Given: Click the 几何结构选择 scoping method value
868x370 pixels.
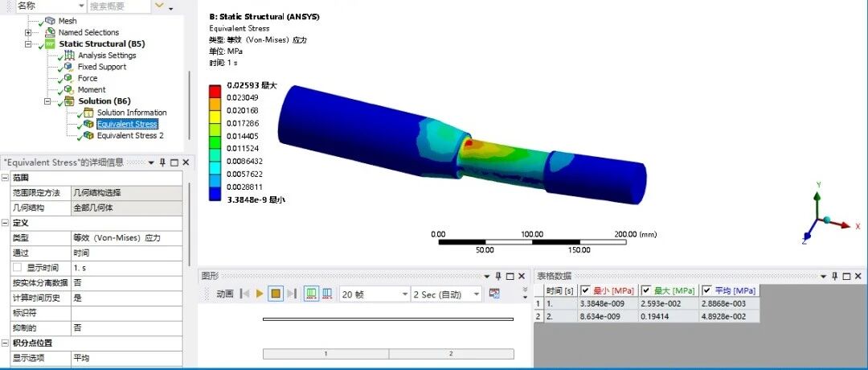Looking at the screenshot, I should pyautogui.click(x=126, y=193).
